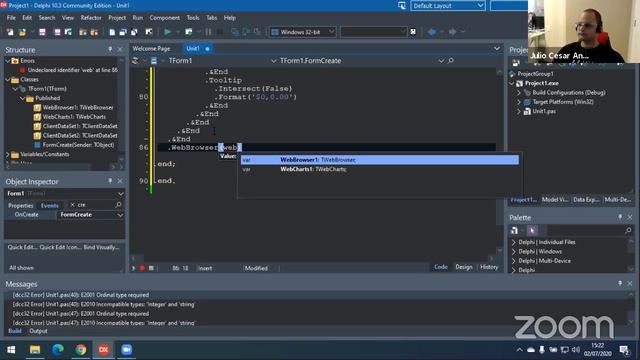Close the Object Inspector panel
The width and height of the screenshot is (640, 360).
point(120,181)
